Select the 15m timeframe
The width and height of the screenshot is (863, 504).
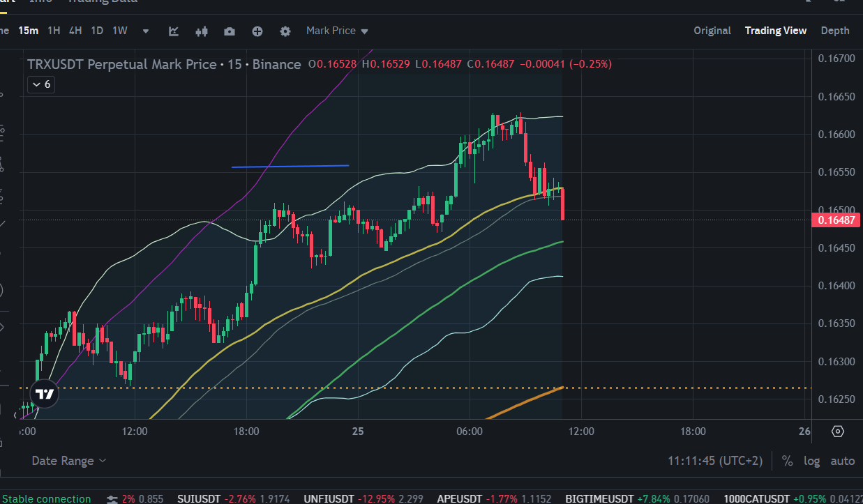click(x=28, y=31)
